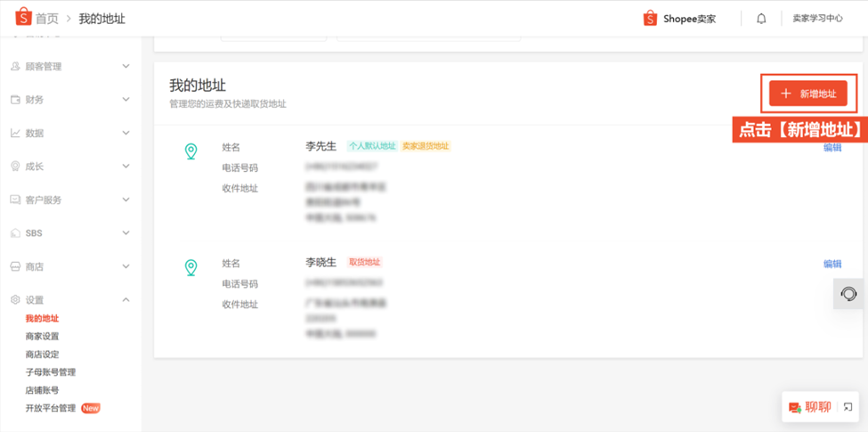The height and width of the screenshot is (432, 868).
Task: Click the 财务 wallet icon in sidebar
Action: [15, 100]
